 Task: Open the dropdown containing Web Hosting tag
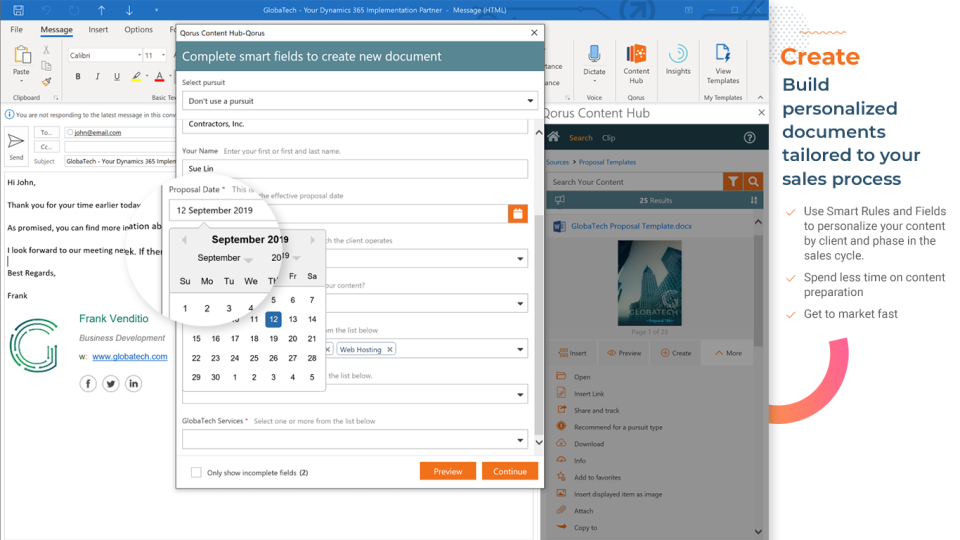point(520,349)
